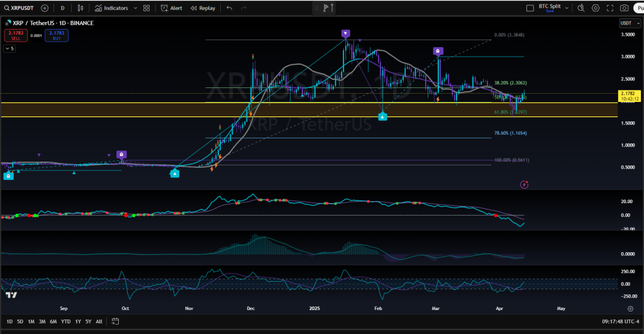Click the Dec label on time axis

(x=250, y=308)
